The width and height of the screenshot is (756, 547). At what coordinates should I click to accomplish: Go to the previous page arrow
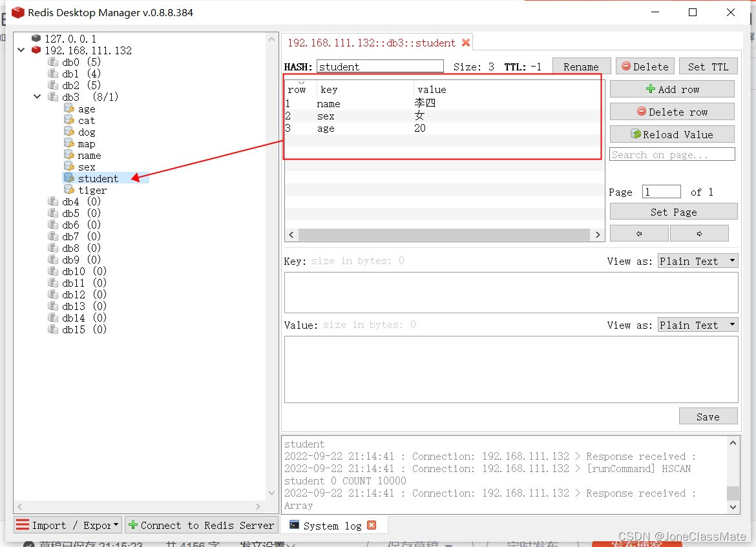pos(639,233)
